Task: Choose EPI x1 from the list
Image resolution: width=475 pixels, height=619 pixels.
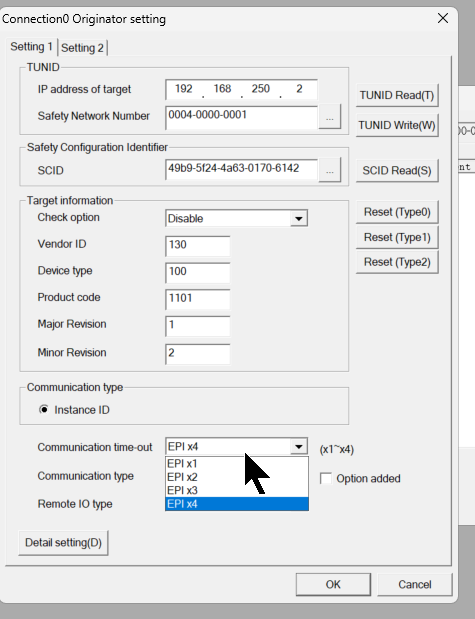Action: tap(237, 463)
